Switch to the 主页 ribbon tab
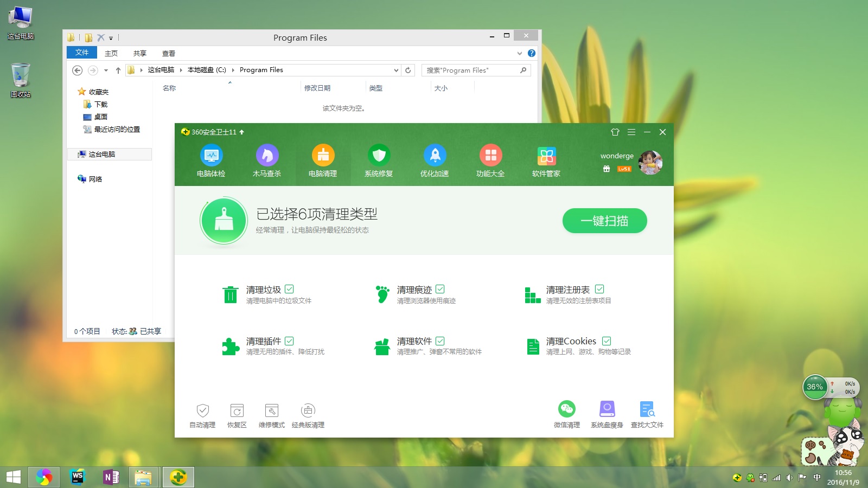The width and height of the screenshot is (868, 488). click(111, 53)
